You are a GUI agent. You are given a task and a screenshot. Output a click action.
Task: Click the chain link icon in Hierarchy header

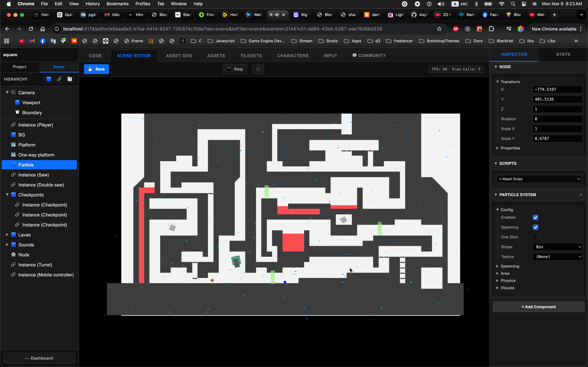coord(59,79)
